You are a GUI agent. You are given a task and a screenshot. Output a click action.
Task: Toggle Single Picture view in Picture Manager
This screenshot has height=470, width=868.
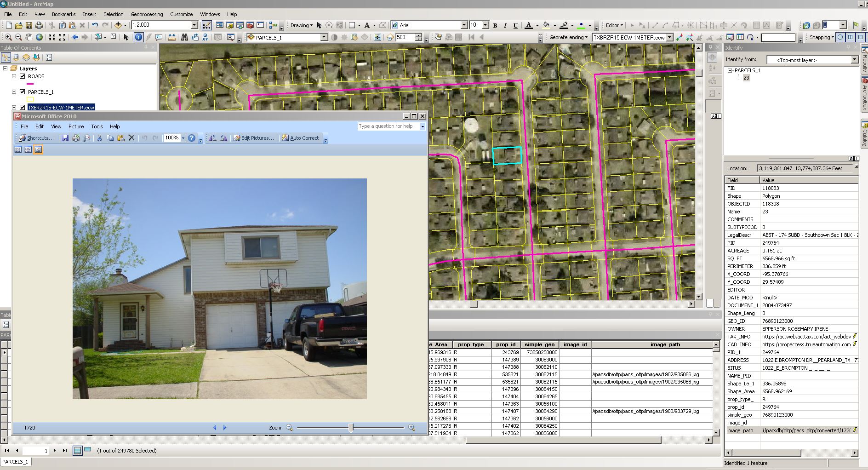[38, 149]
